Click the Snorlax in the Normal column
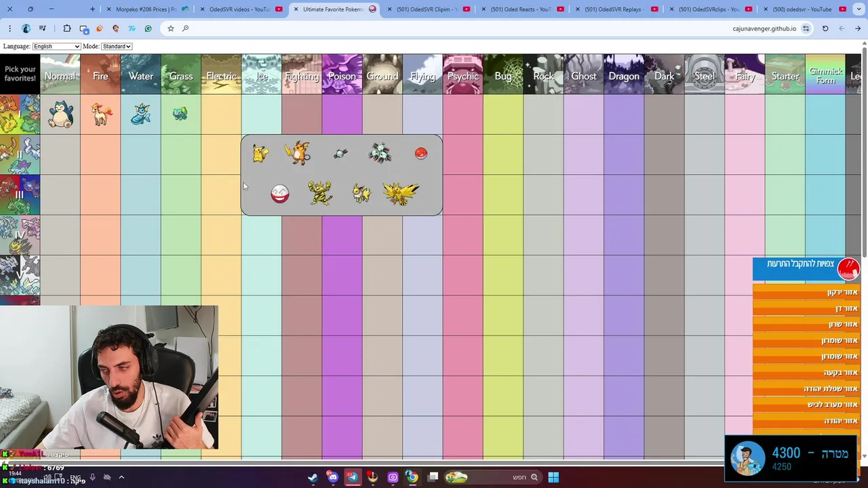This screenshot has height=488, width=868. click(60, 114)
